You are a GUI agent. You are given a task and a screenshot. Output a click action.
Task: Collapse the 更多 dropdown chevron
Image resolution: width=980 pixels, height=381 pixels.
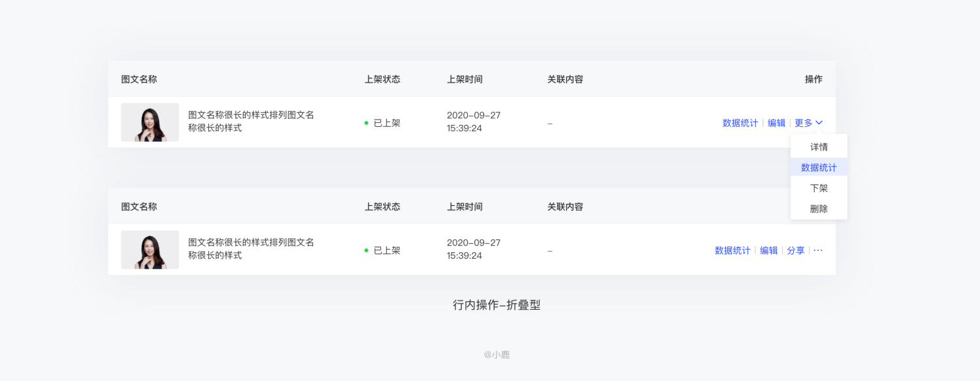(819, 123)
